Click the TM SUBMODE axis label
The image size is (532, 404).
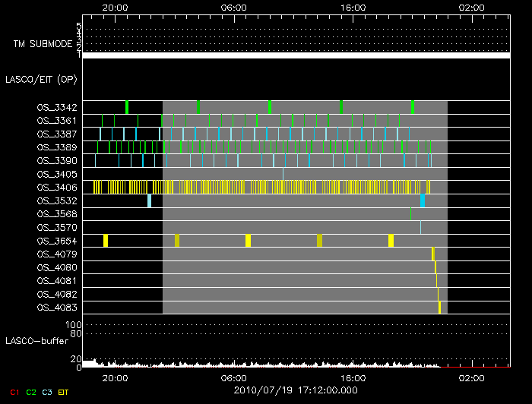tap(42, 45)
